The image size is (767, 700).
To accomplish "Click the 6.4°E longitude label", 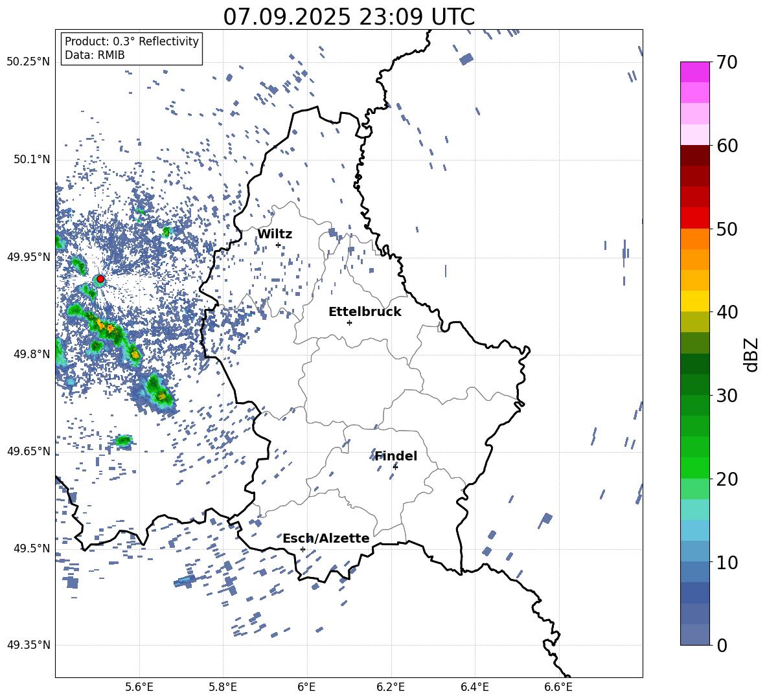I will (x=474, y=688).
